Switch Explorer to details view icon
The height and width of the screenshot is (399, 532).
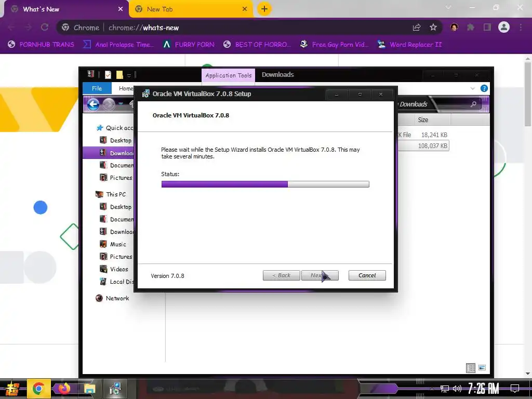pyautogui.click(x=471, y=368)
